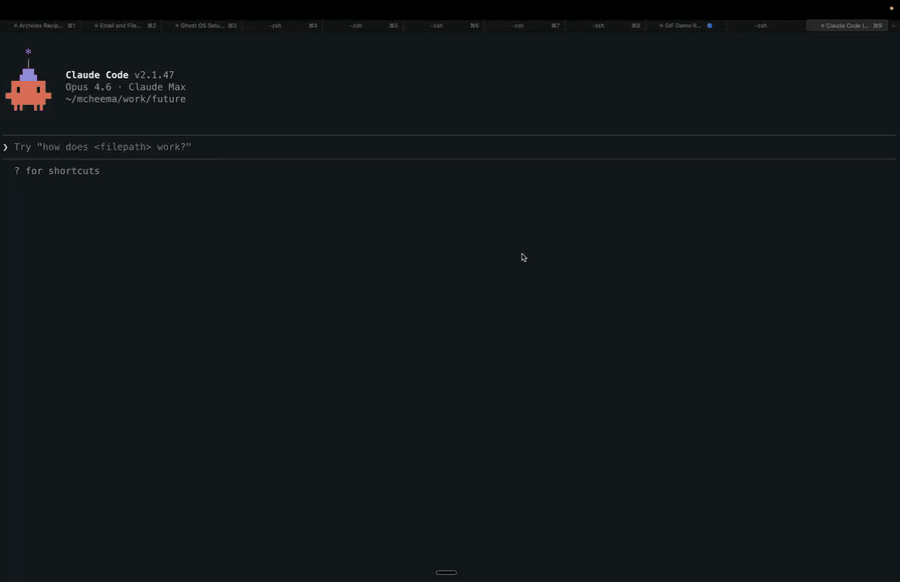Screen dimensions: 900x582
Task: Click the blue activity dot on GIF Demo tab
Action: pos(709,25)
